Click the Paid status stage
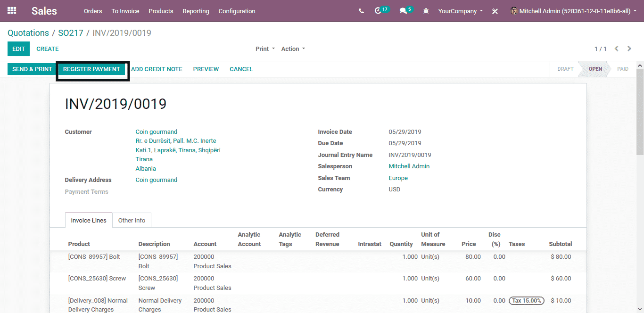This screenshot has width=644, height=313. click(x=622, y=69)
